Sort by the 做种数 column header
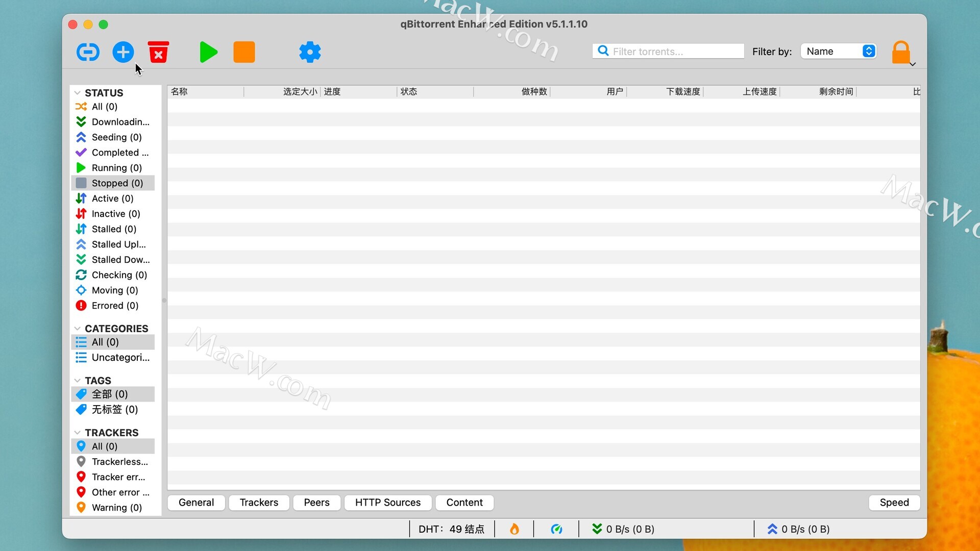The image size is (980, 551). point(512,92)
